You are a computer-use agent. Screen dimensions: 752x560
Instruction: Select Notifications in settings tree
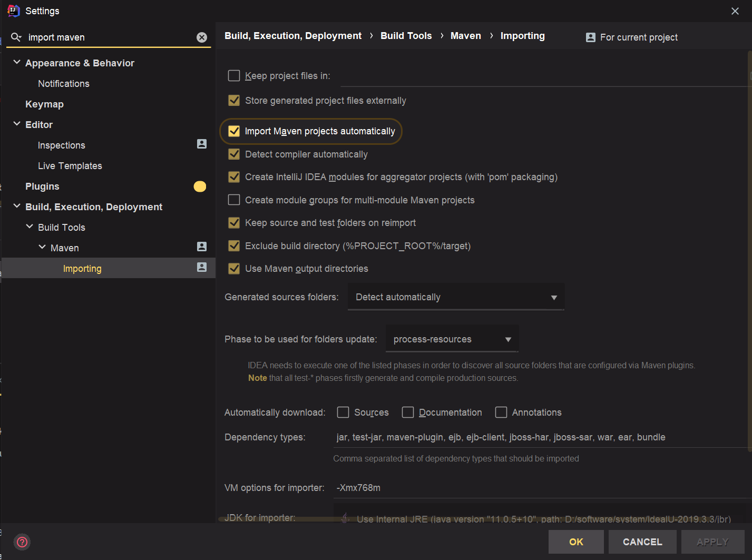point(64,84)
